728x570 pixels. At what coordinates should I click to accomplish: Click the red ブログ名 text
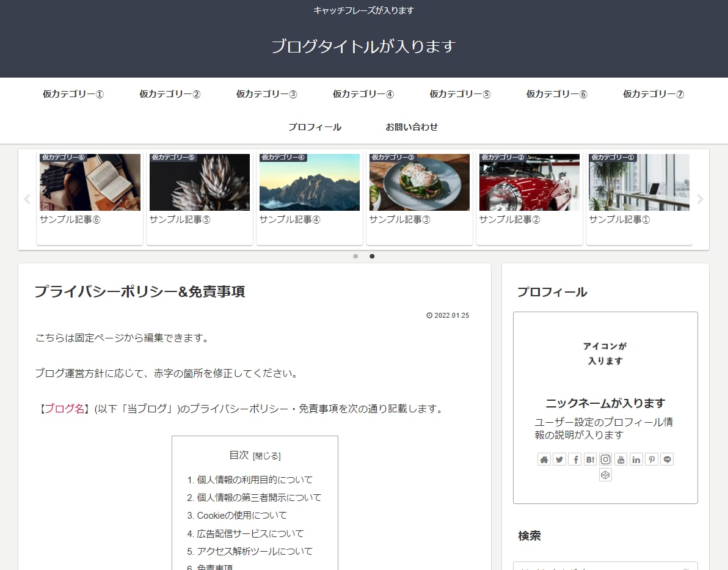(x=64, y=408)
